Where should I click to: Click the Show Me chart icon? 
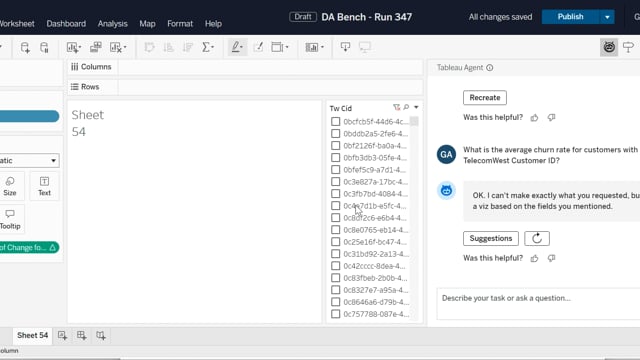coord(311,47)
